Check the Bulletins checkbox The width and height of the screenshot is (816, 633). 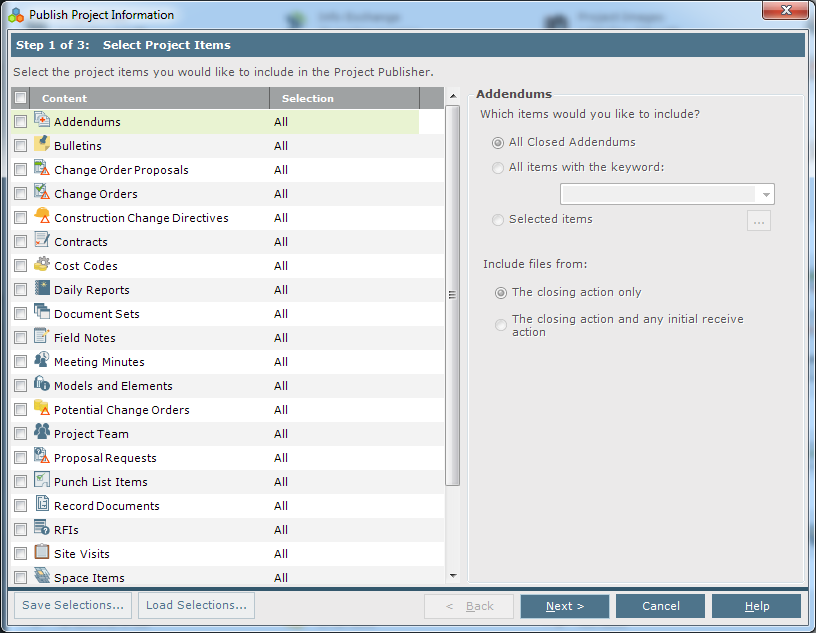(x=20, y=146)
